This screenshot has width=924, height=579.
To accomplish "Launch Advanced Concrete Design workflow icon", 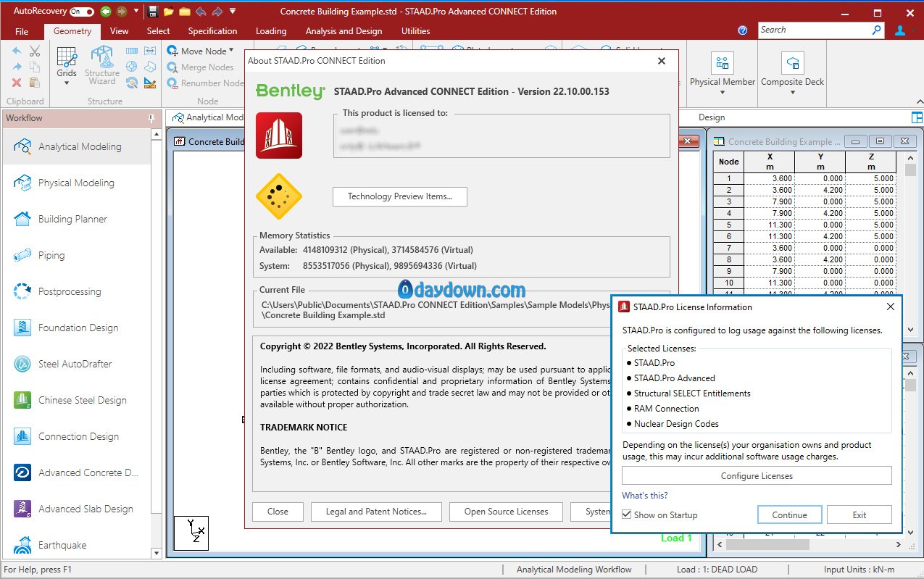I will [x=22, y=472].
